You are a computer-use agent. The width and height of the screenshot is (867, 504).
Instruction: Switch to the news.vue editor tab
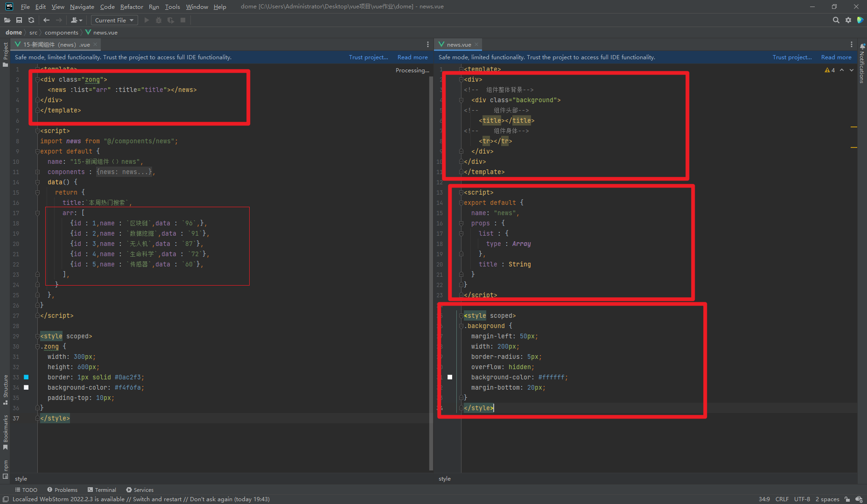[x=458, y=44]
